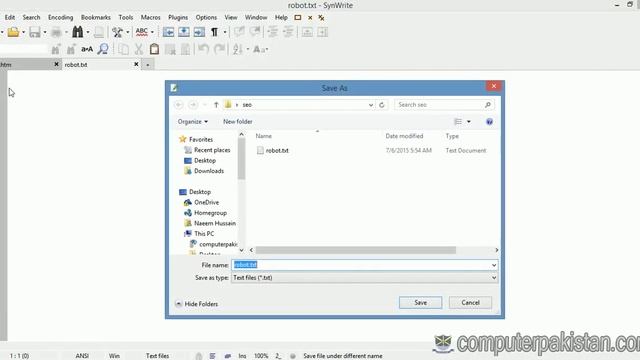Open the Plugins menu
This screenshot has height=360, width=640.
point(178,17)
